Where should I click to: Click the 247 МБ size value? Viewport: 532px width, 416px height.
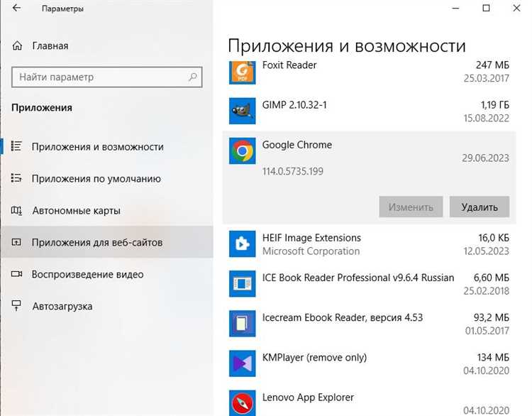pos(492,65)
